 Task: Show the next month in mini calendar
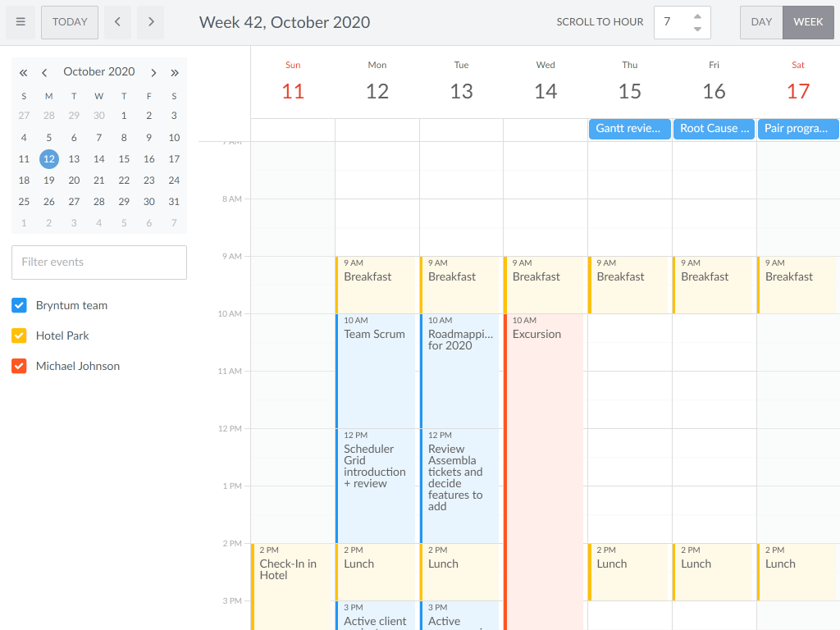[x=153, y=72]
